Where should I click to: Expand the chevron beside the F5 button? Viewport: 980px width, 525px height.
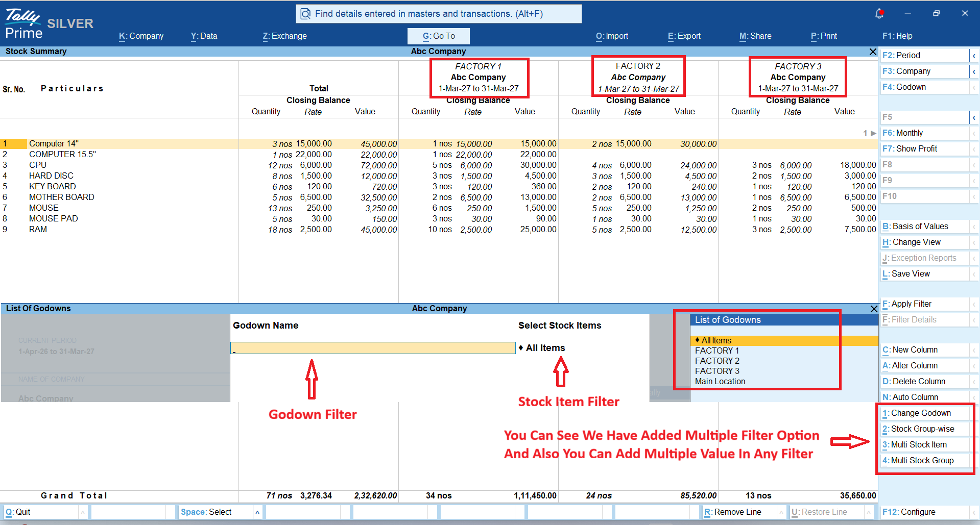(x=974, y=117)
